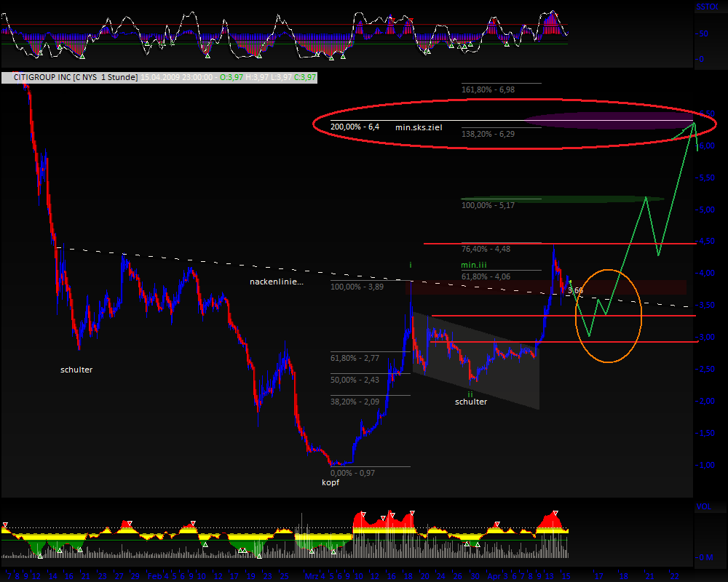The width and height of the screenshot is (728, 582).
Task: Click the 100,00% - 5,17 Fibonacci label
Action: click(488, 205)
